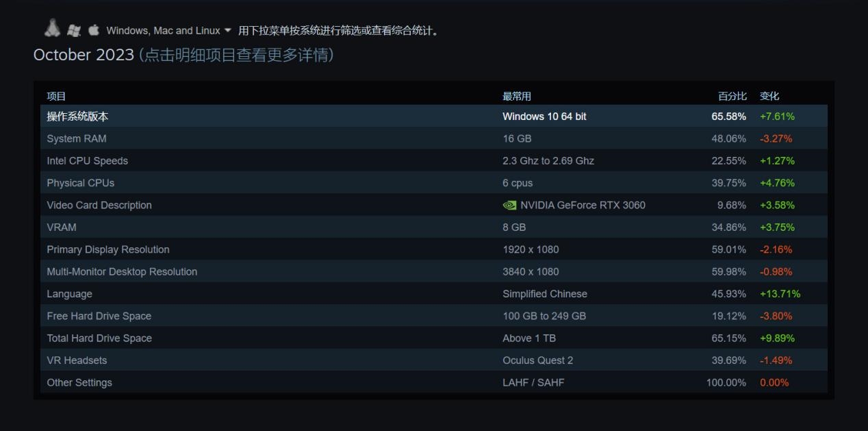
Task: Expand the Intel CPU Speeds details
Action: click(88, 161)
